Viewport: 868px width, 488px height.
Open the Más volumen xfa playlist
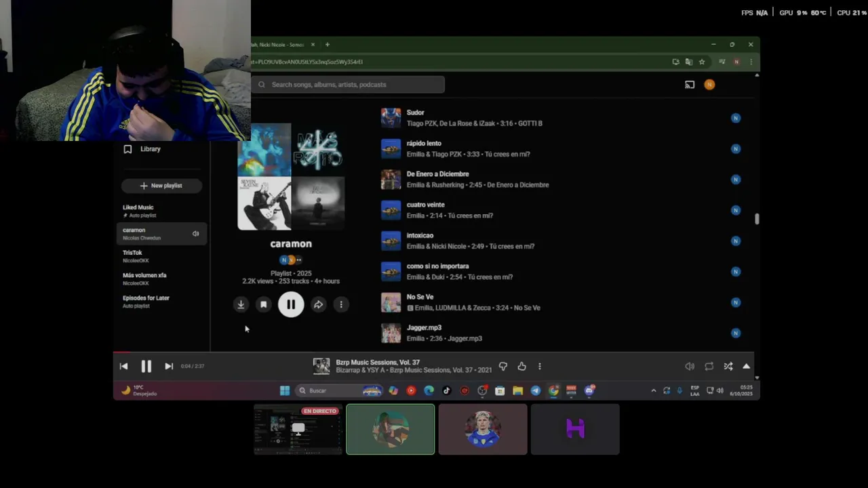tap(162, 279)
